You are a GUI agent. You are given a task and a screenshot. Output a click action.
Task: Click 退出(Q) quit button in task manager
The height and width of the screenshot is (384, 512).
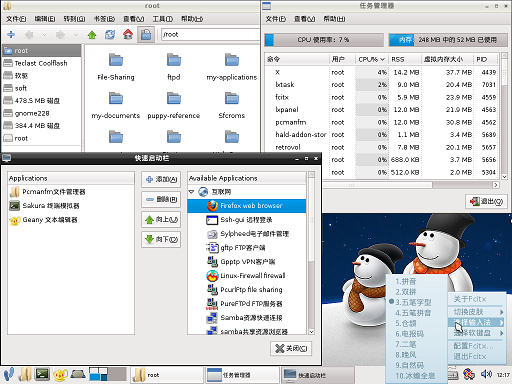pos(486,201)
